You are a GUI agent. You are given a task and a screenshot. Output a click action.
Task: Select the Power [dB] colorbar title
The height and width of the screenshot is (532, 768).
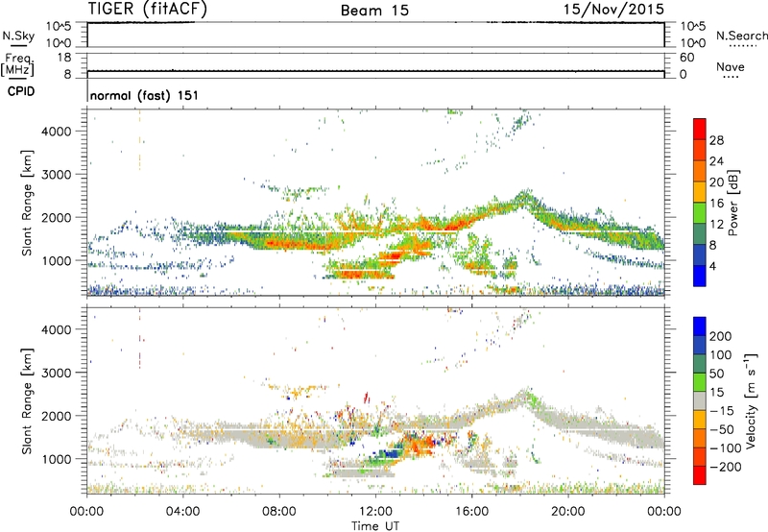pos(733,203)
